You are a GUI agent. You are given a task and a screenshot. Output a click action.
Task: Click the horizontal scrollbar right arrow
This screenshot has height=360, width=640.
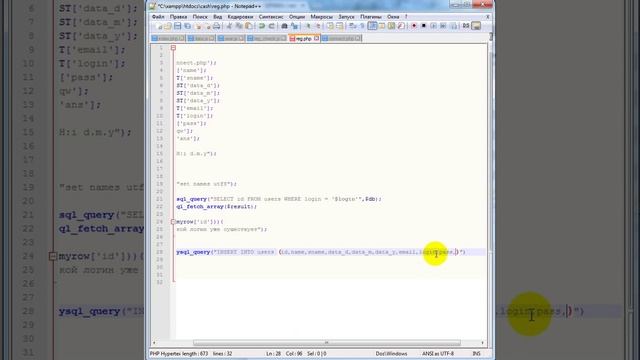pos(482,343)
